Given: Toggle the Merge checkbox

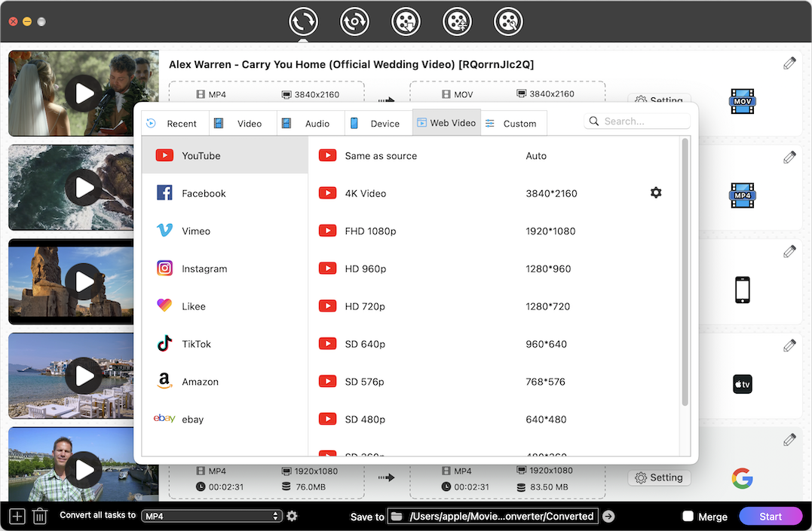Looking at the screenshot, I should click(688, 517).
